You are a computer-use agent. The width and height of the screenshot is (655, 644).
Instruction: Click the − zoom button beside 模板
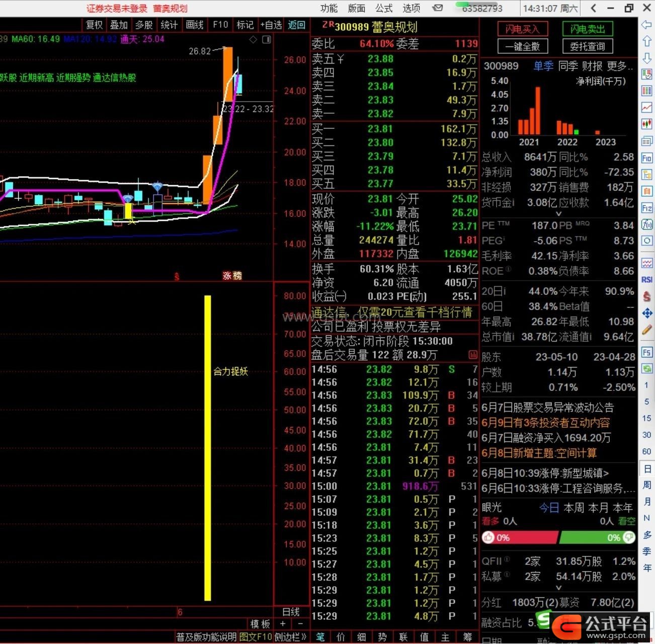tap(300, 624)
